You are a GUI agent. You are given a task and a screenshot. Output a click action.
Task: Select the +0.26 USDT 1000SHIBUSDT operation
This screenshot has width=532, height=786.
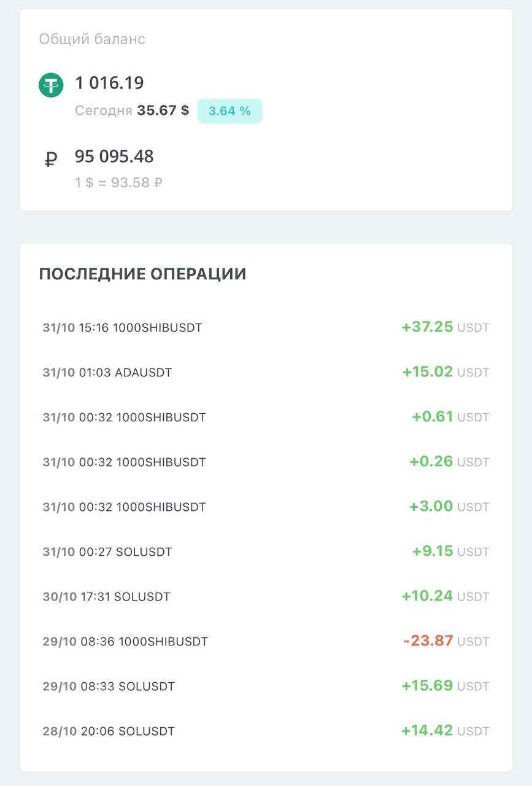click(x=266, y=462)
